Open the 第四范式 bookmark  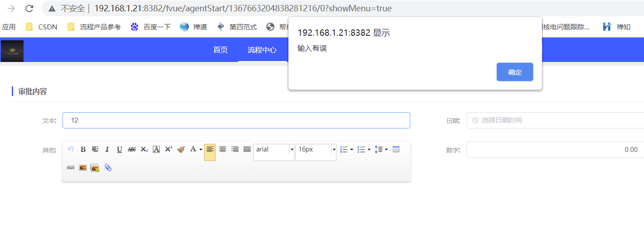pyautogui.click(x=236, y=27)
